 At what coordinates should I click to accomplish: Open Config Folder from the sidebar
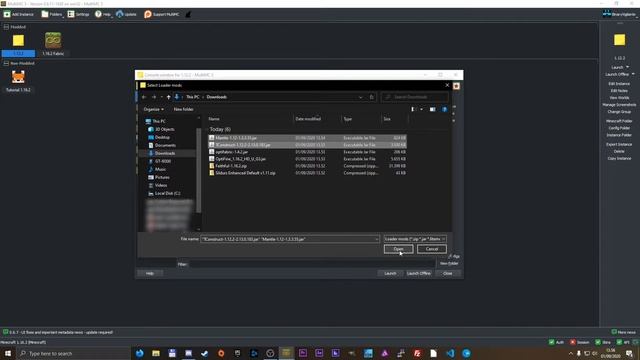[619, 128]
